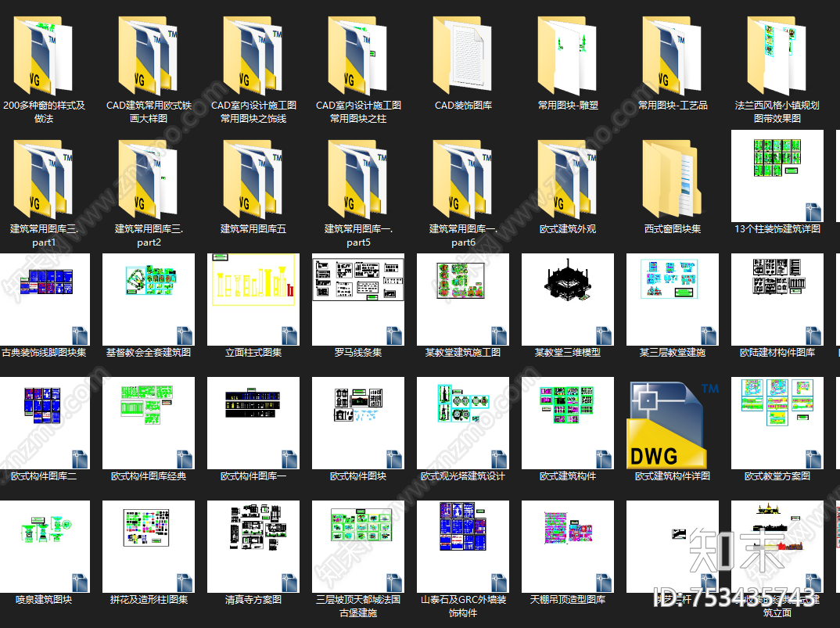
Task: Open the 立面柱式图集 drawing thumbnail
Action: (253, 300)
